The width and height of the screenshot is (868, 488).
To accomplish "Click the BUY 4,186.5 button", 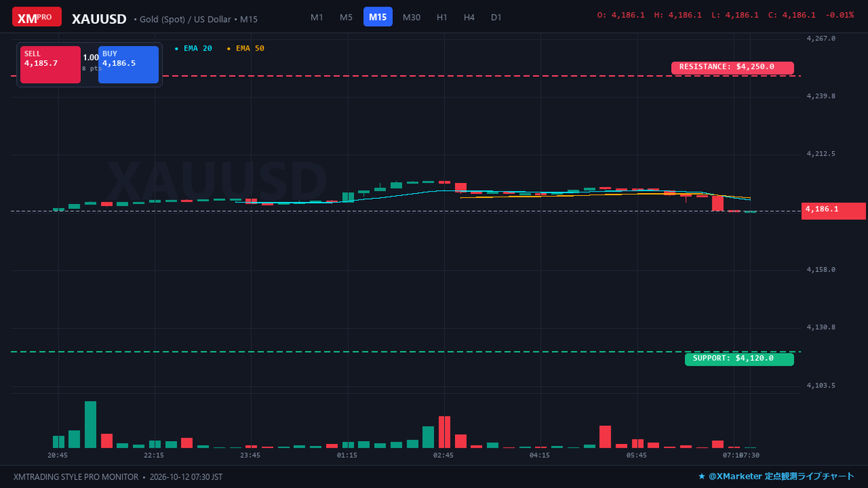I will (x=128, y=64).
